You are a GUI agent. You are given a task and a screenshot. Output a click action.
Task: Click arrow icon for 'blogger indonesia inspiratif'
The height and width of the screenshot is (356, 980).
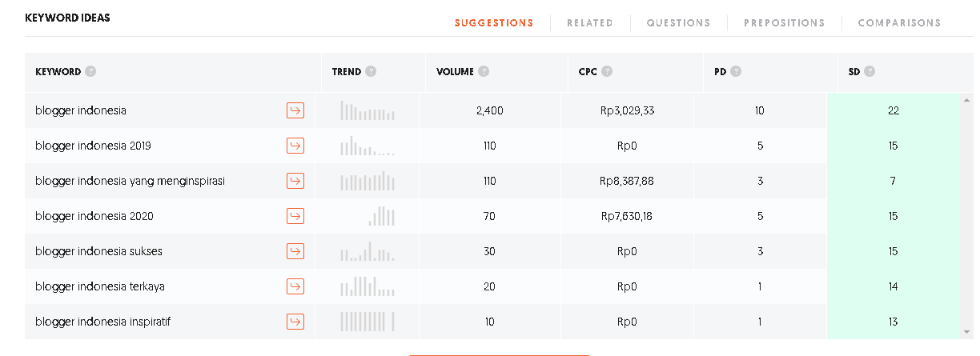[x=295, y=322]
